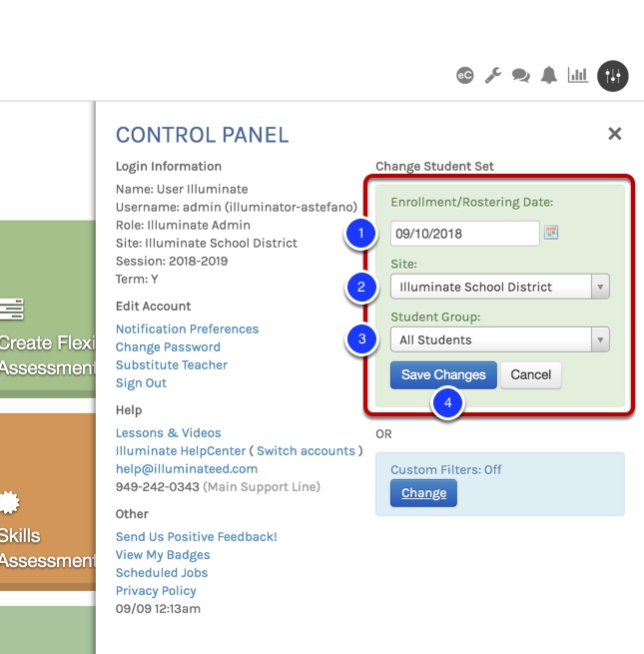Open the Substitute Teacher link
The width and height of the screenshot is (644, 654).
click(172, 365)
